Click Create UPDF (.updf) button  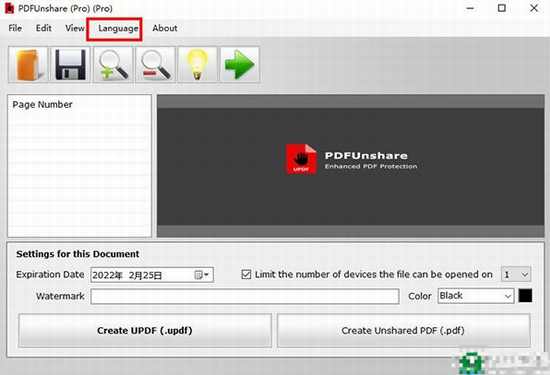pos(145,330)
